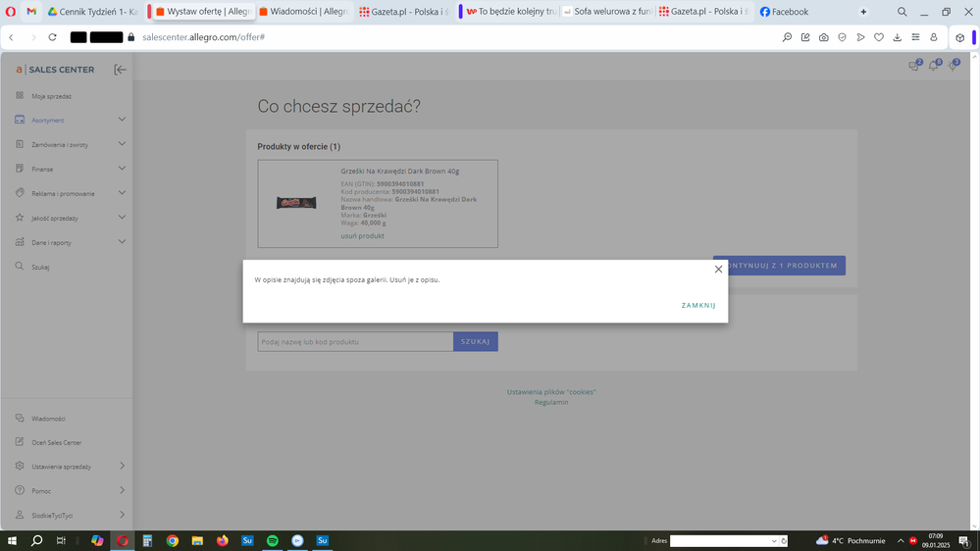Click the Jakość sprzedaży star icon
The height and width of the screenshot is (551, 980).
click(20, 218)
